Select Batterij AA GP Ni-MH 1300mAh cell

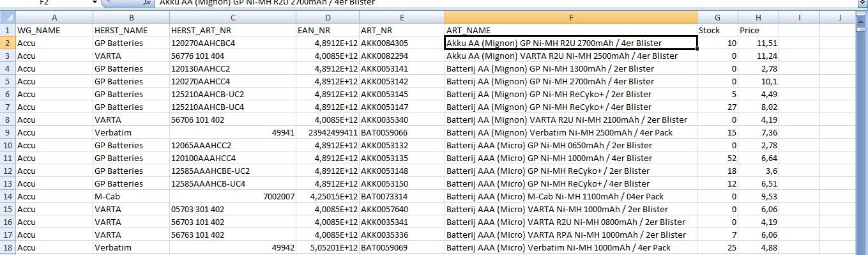[x=570, y=68]
